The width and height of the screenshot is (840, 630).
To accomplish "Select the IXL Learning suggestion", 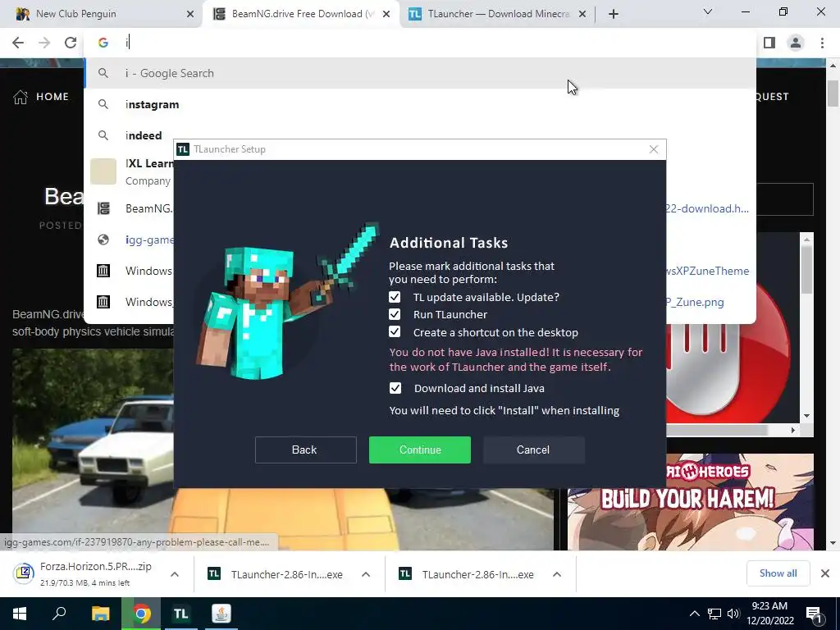I will point(129,172).
